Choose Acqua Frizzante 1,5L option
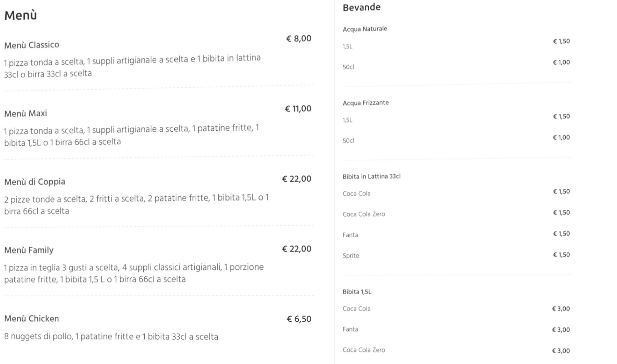 (x=348, y=120)
